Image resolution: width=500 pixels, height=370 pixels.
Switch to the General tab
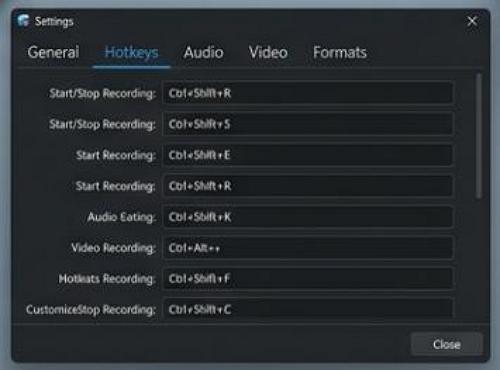[53, 52]
